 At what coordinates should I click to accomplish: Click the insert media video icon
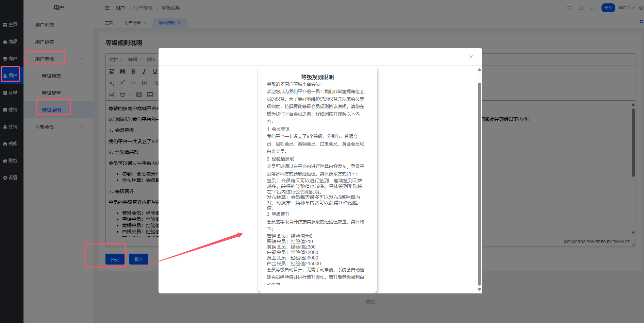click(x=139, y=95)
